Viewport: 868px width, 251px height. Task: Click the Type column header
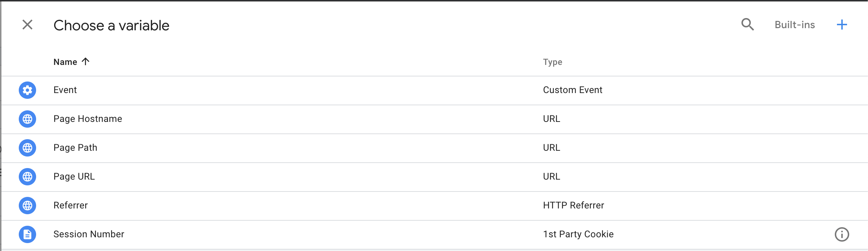[552, 62]
